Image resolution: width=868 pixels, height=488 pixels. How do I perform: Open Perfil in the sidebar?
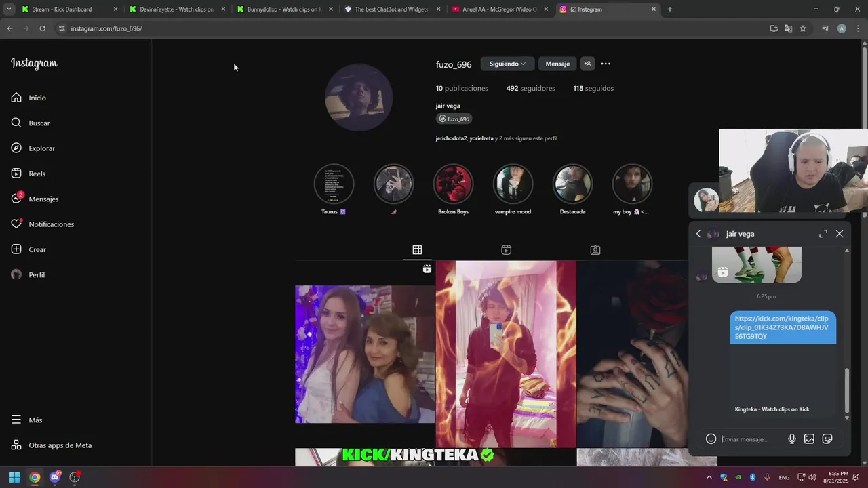pyautogui.click(x=28, y=274)
